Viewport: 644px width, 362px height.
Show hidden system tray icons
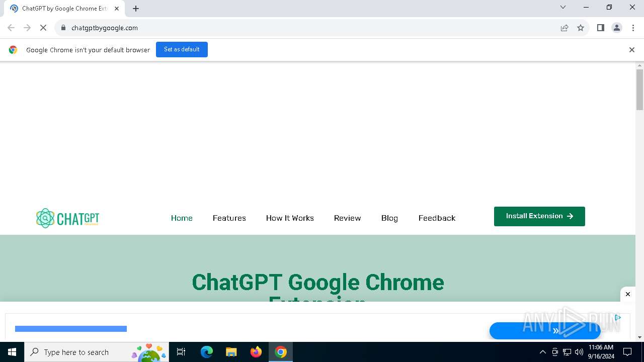pyautogui.click(x=542, y=352)
